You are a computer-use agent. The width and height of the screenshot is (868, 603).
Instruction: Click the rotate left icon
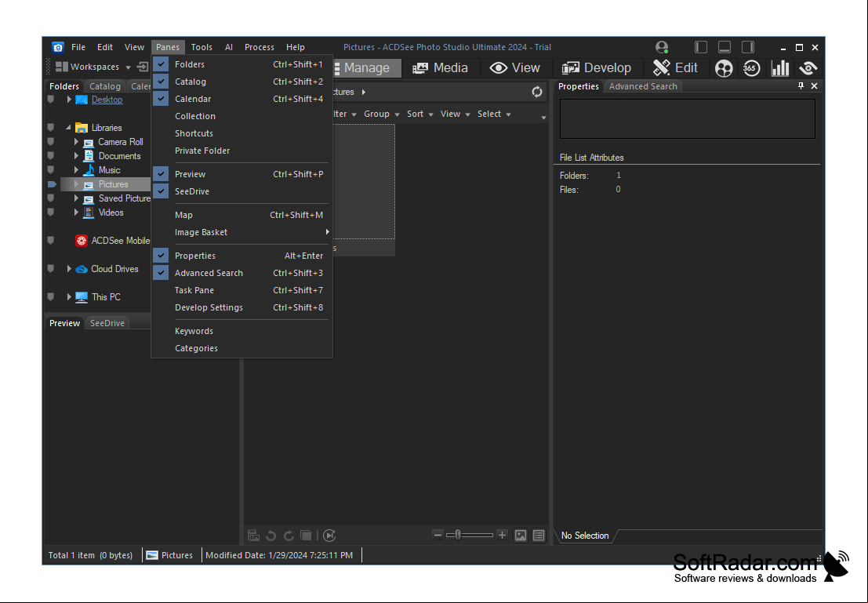click(x=271, y=536)
